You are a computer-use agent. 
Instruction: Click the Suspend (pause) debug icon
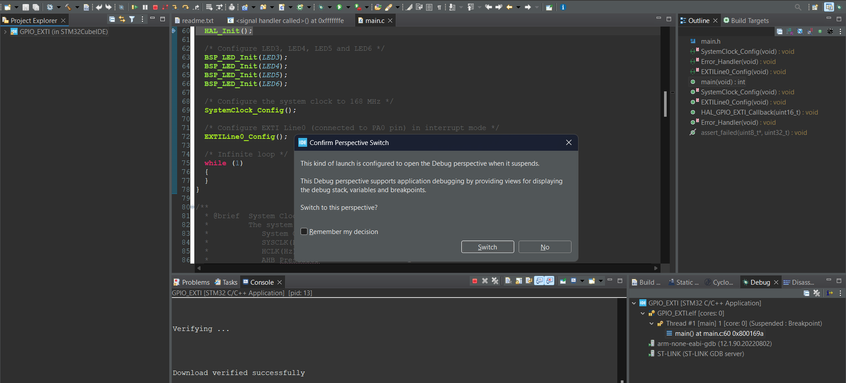click(145, 8)
